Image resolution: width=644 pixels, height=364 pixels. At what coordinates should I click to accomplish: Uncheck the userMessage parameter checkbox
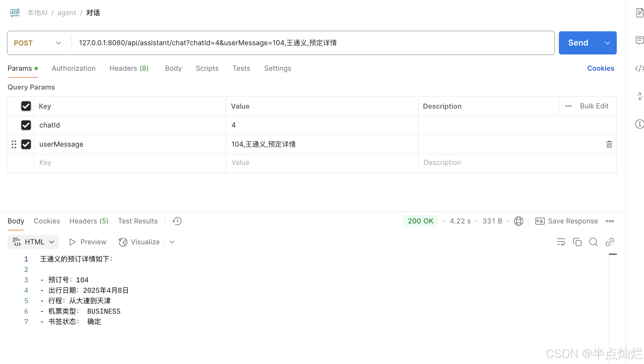click(26, 144)
